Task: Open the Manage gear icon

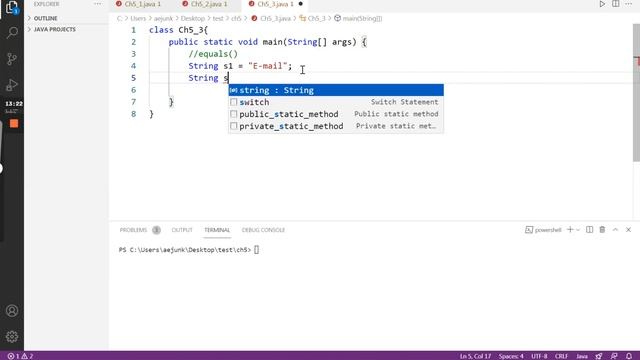Action: click(x=12, y=337)
